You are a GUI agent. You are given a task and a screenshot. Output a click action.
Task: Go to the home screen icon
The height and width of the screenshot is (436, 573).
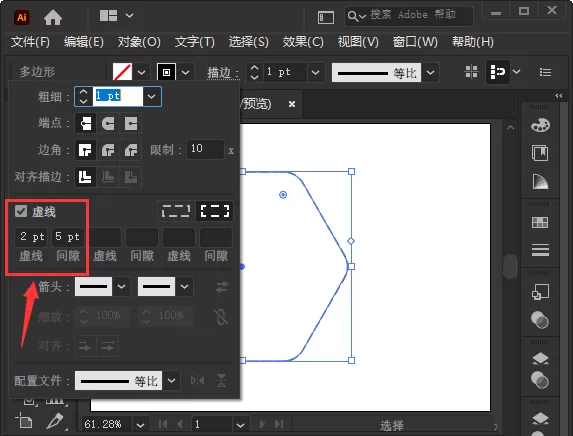(x=53, y=17)
